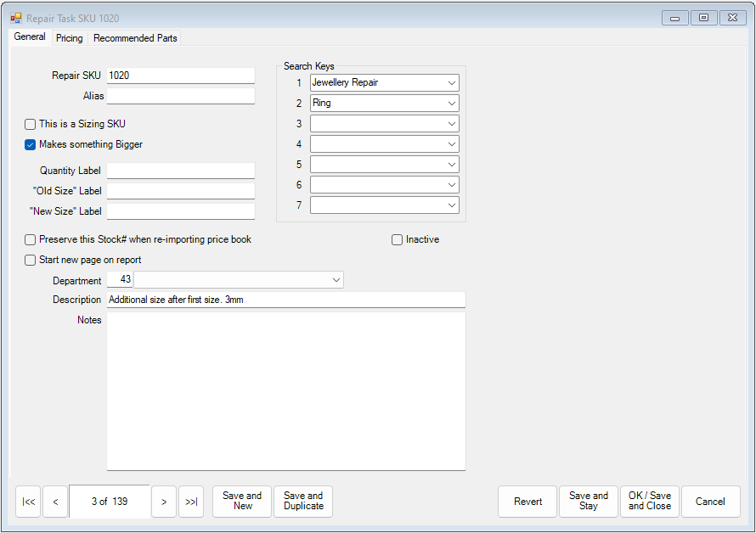756x533 pixels.
Task: Go to previous record with < arrow
Action: [54, 502]
